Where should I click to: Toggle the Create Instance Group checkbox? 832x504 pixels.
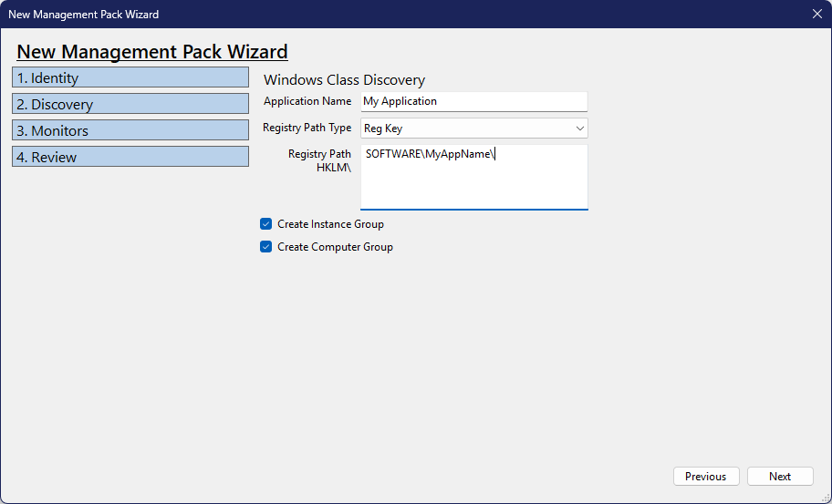pyautogui.click(x=266, y=224)
